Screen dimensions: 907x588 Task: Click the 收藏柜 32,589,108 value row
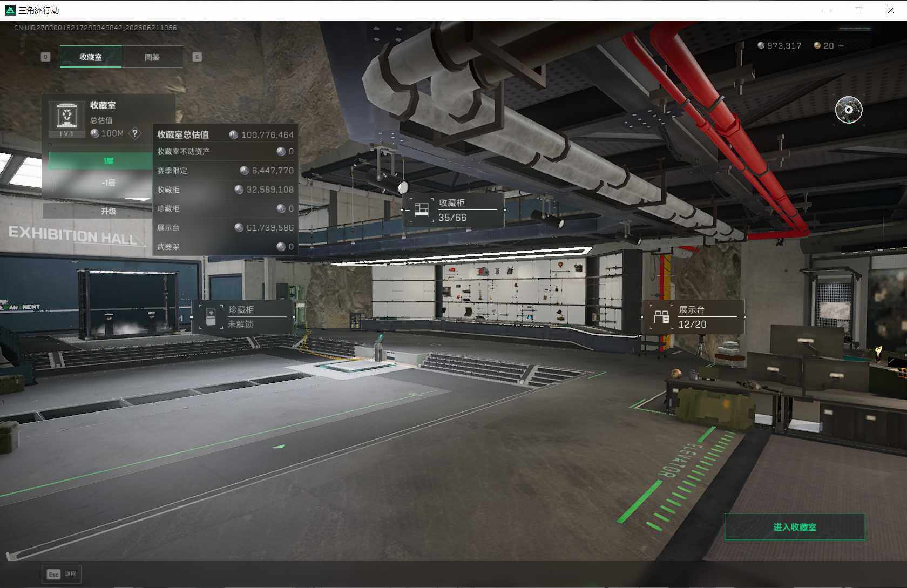[225, 190]
